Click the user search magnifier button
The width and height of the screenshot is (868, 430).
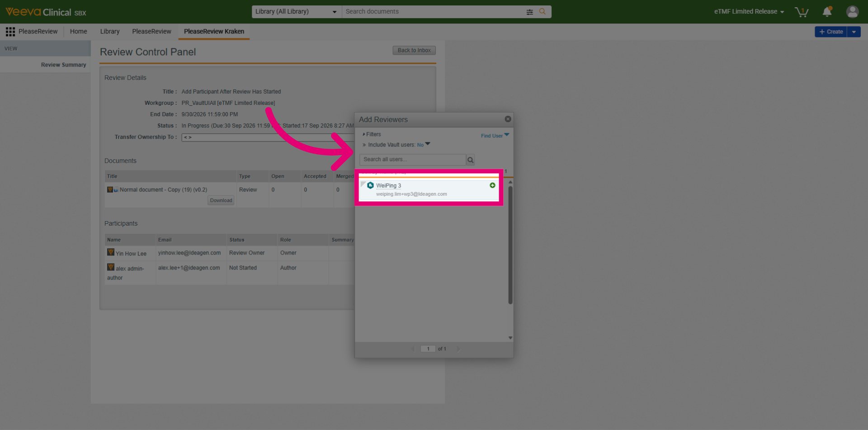[x=470, y=160]
